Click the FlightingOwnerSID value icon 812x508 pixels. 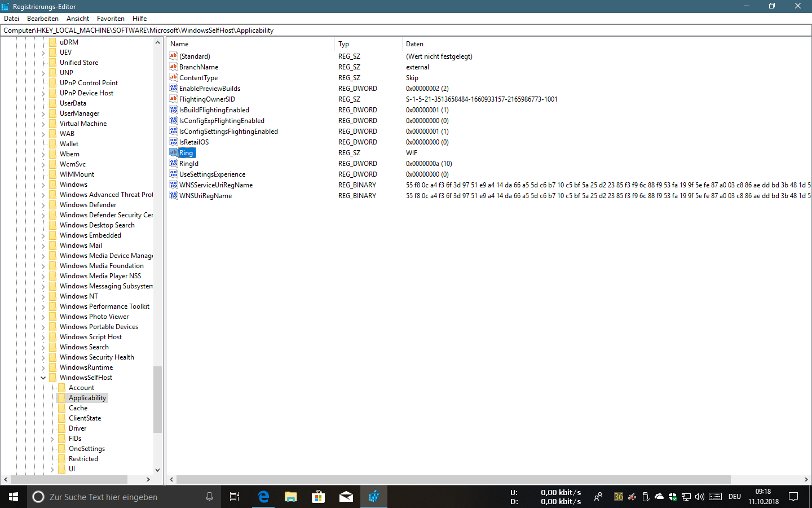click(x=174, y=99)
